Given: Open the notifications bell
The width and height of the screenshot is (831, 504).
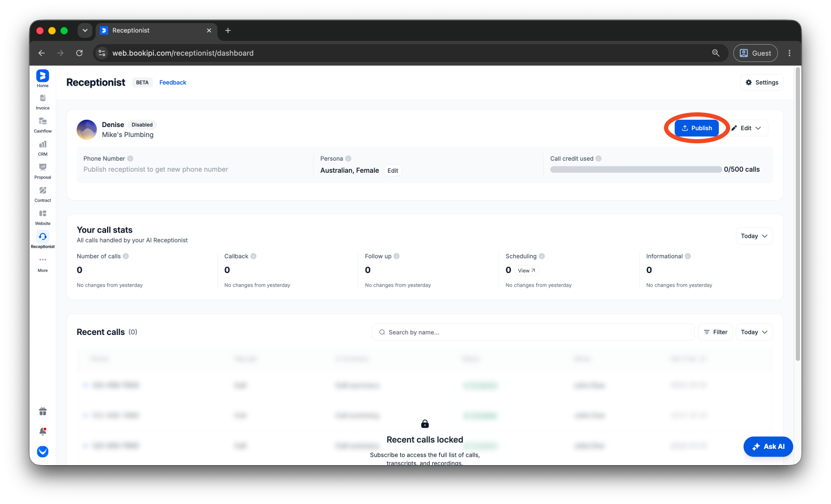Looking at the screenshot, I should 43,432.
